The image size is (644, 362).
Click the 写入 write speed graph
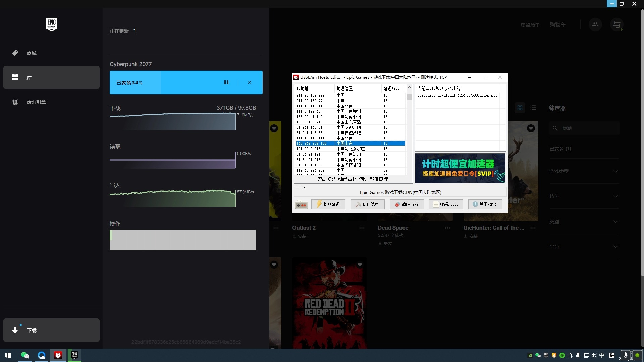coord(172,198)
